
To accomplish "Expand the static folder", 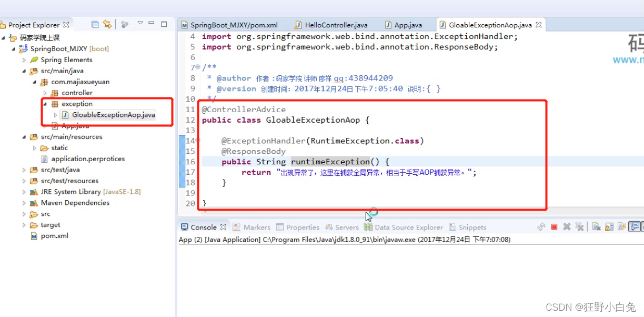I will [35, 148].
